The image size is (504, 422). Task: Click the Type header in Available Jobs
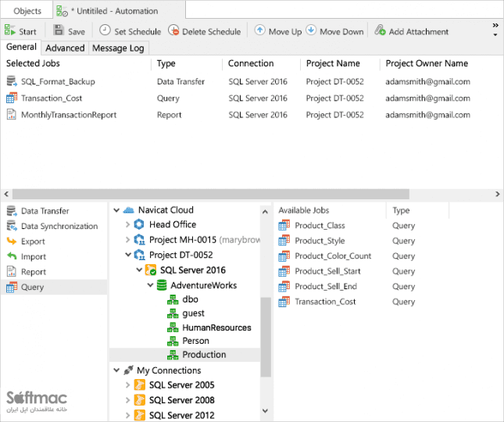[x=417, y=210]
